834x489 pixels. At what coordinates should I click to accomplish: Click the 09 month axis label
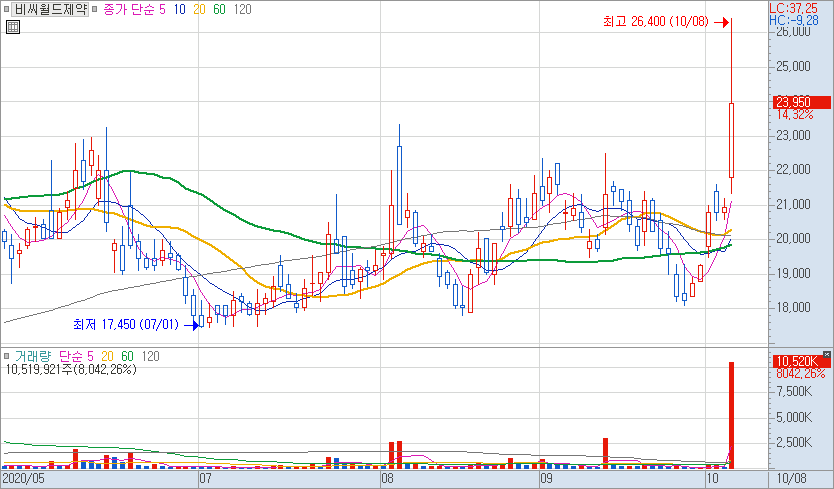546,478
